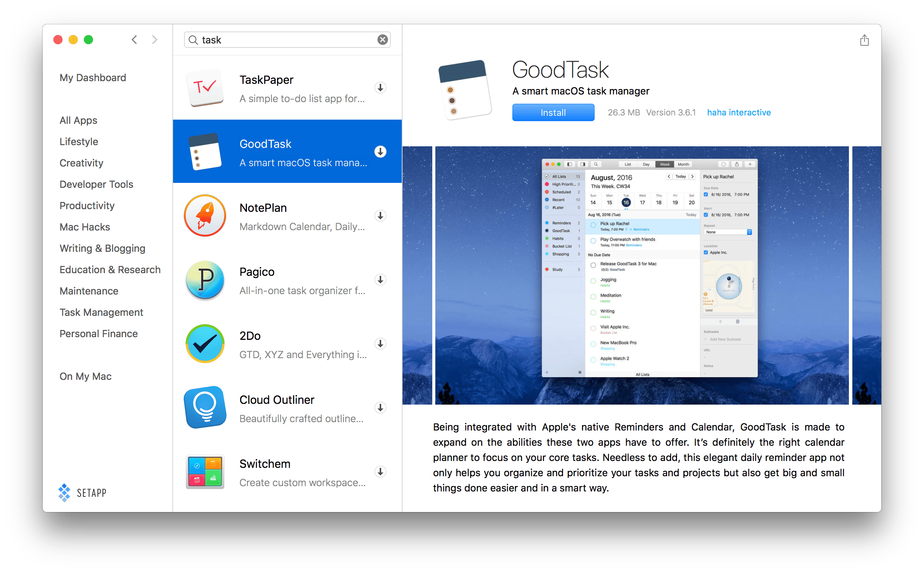Download 2Do with its arrow icon

[380, 344]
